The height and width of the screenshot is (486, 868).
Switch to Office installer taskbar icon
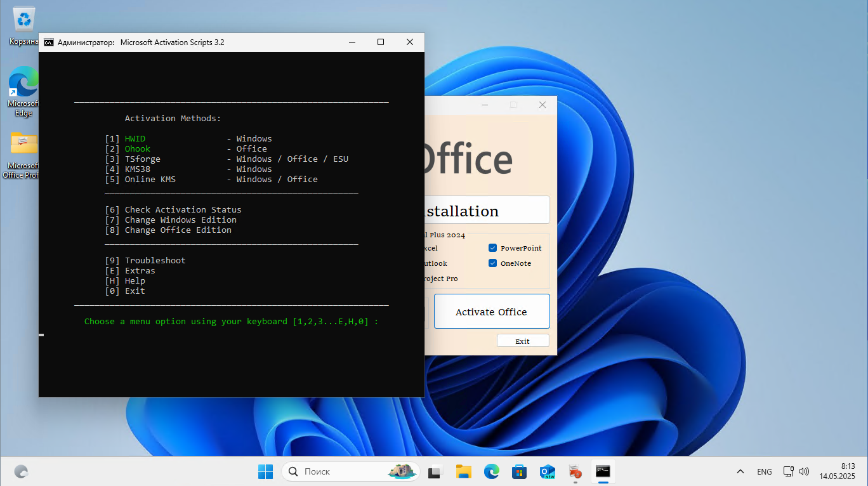pyautogui.click(x=575, y=471)
